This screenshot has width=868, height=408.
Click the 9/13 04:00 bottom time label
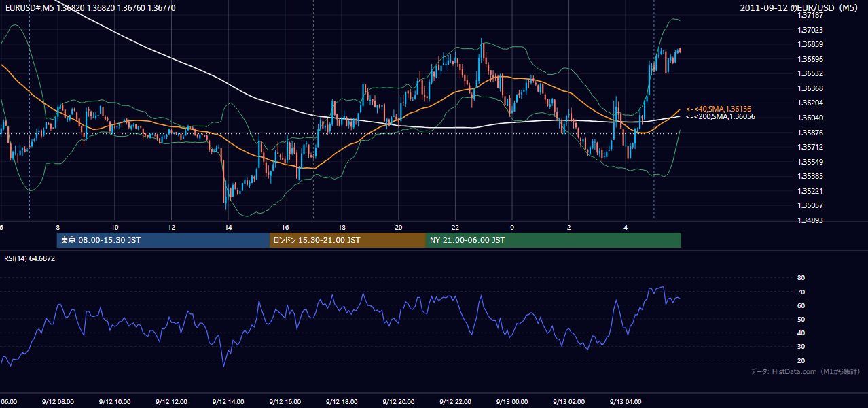coord(626,402)
